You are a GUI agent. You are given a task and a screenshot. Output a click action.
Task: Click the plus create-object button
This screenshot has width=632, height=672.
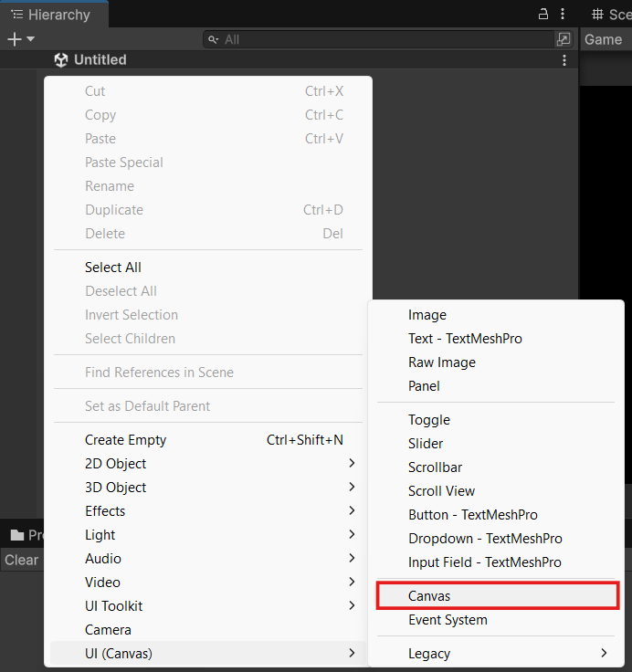[x=14, y=39]
